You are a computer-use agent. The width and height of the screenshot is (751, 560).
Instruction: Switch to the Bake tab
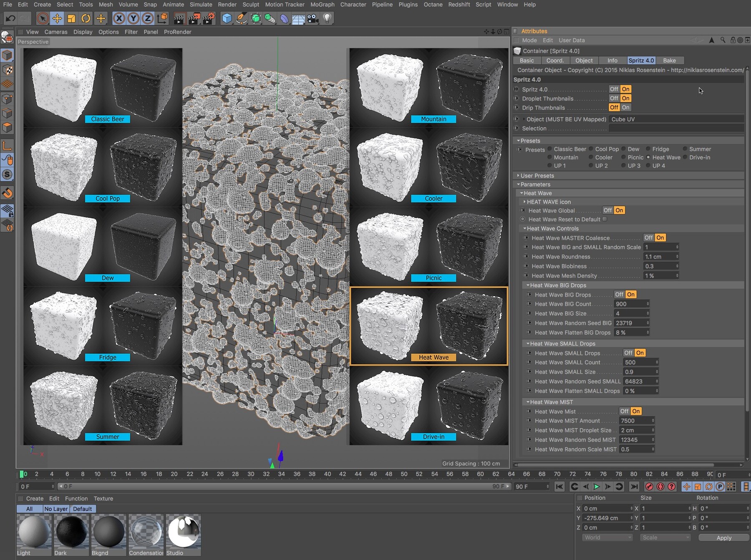point(669,61)
